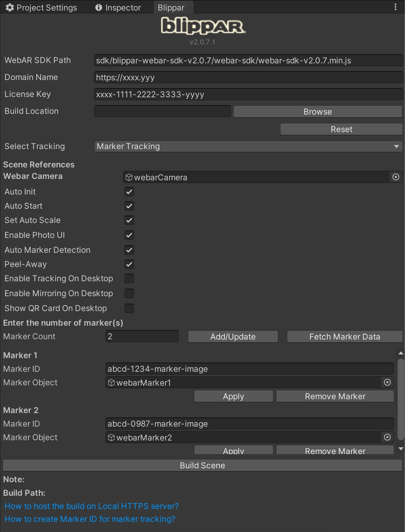Open the Select Tracking dropdown

[x=248, y=146]
